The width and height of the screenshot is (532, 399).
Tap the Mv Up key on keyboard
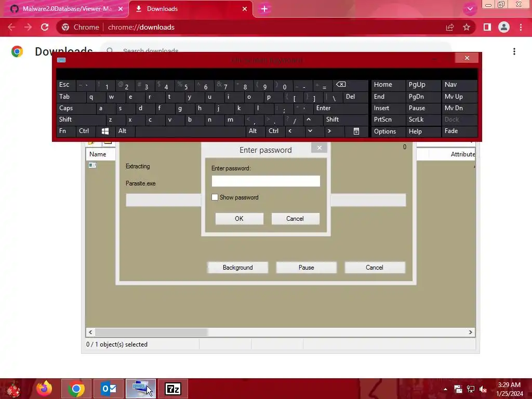459,97
